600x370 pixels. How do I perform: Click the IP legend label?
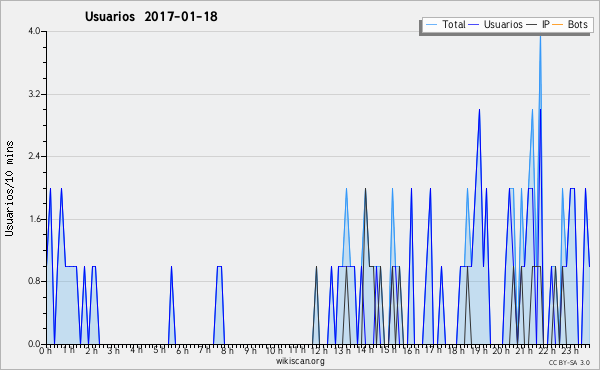(x=546, y=24)
